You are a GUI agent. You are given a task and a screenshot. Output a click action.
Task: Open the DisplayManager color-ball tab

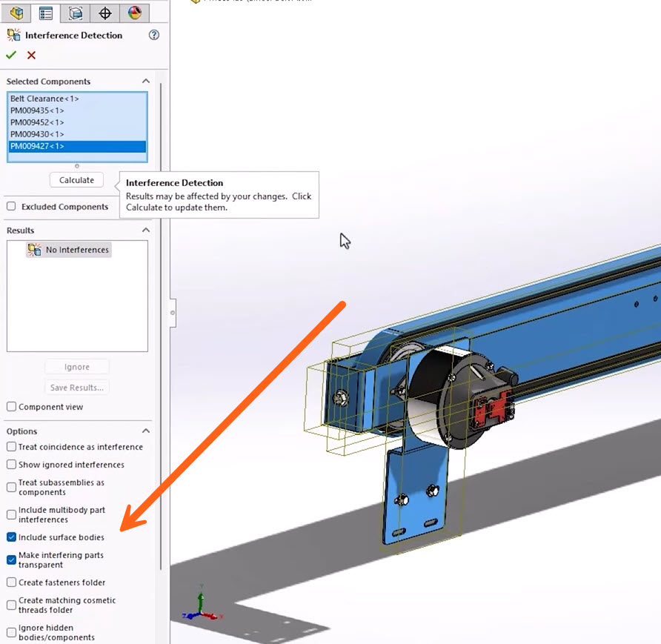(x=134, y=13)
